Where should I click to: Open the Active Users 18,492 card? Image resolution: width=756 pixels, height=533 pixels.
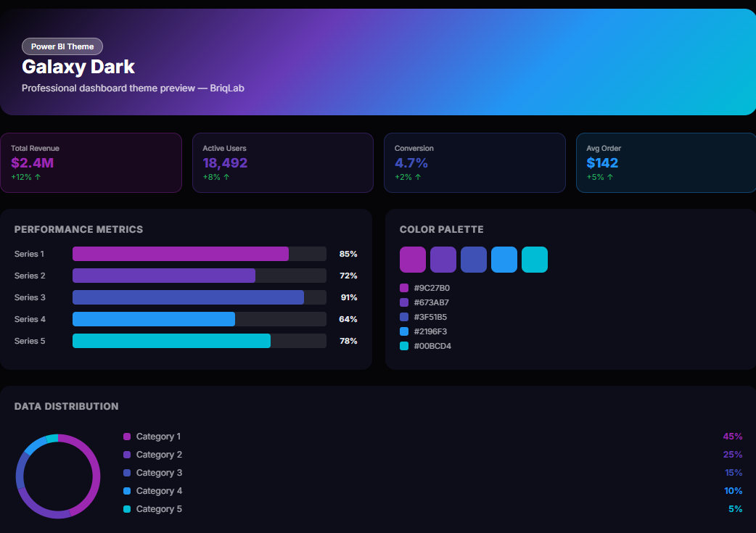click(282, 162)
